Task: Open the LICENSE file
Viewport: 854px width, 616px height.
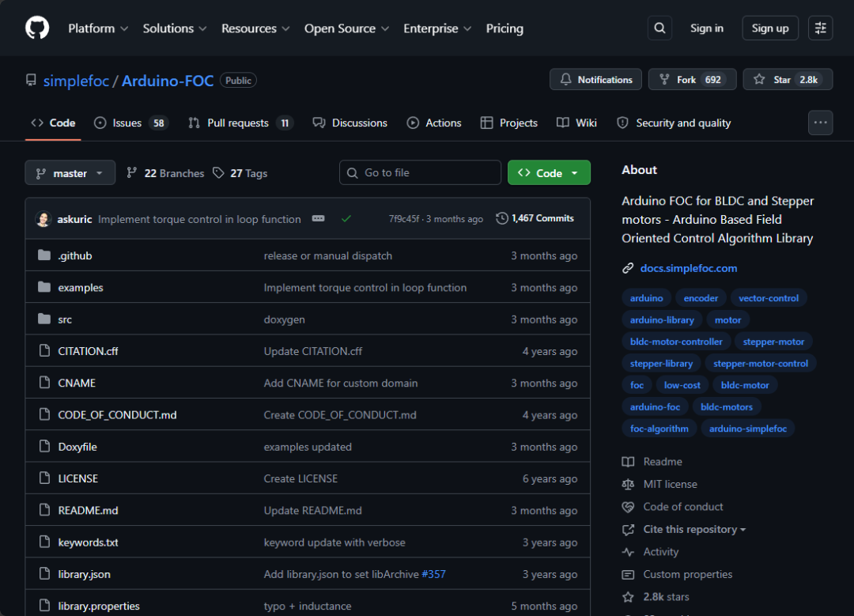Action: [77, 478]
